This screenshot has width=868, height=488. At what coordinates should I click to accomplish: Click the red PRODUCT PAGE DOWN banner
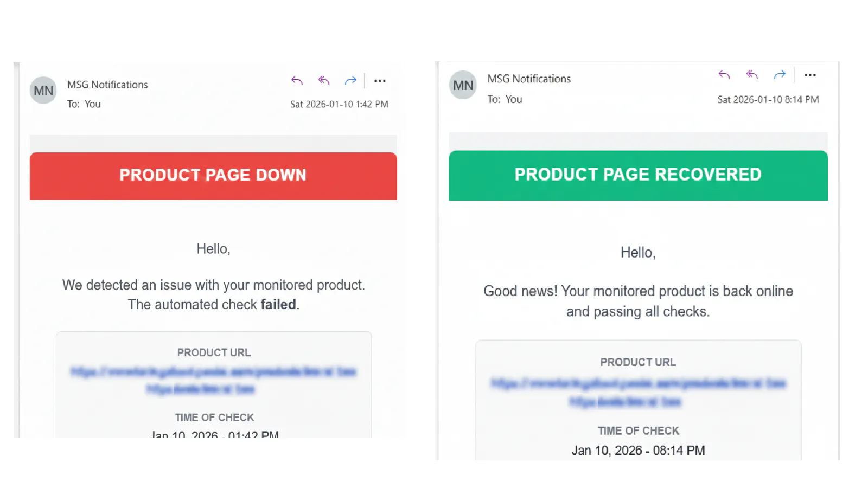pyautogui.click(x=213, y=176)
